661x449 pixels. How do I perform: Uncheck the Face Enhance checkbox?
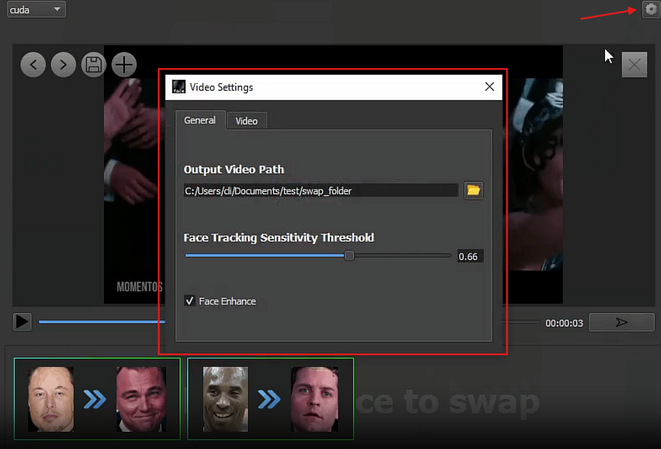[190, 301]
